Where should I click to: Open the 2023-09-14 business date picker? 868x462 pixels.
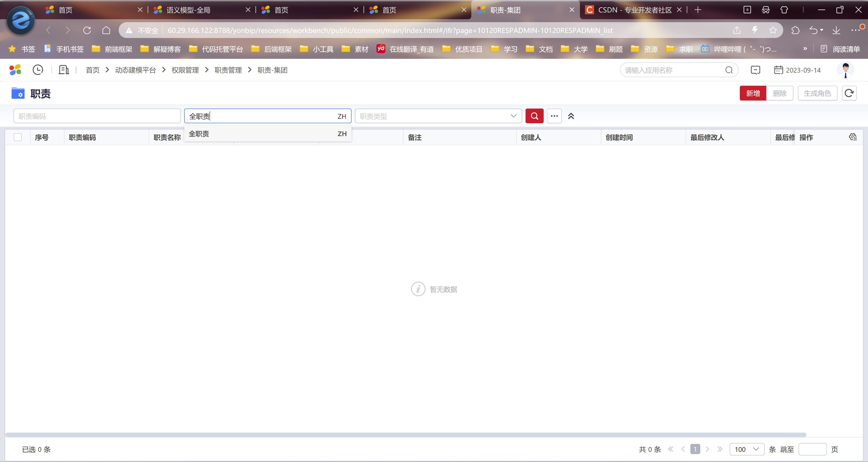pyautogui.click(x=797, y=70)
